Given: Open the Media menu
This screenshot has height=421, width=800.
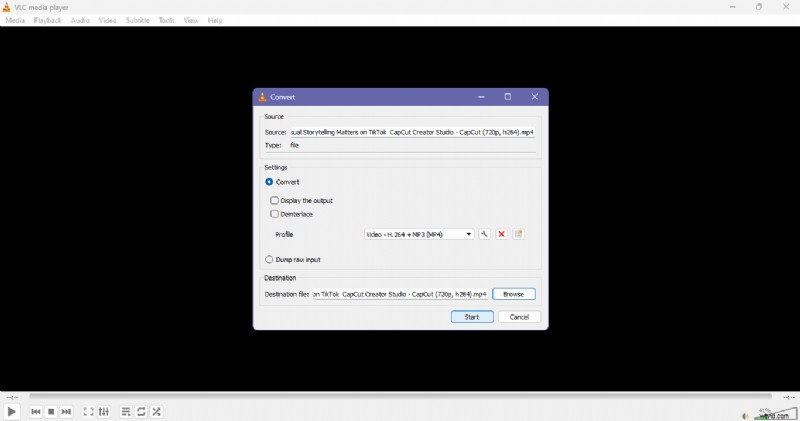Looking at the screenshot, I should [15, 20].
